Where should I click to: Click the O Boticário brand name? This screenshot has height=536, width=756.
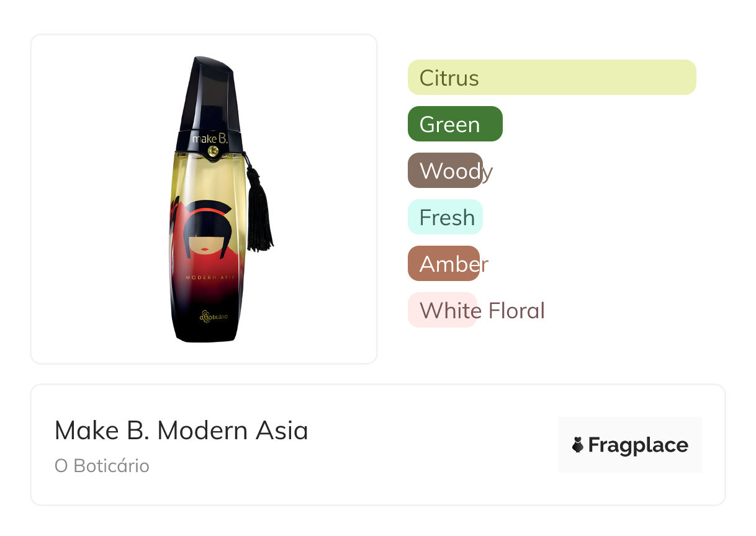click(x=102, y=466)
